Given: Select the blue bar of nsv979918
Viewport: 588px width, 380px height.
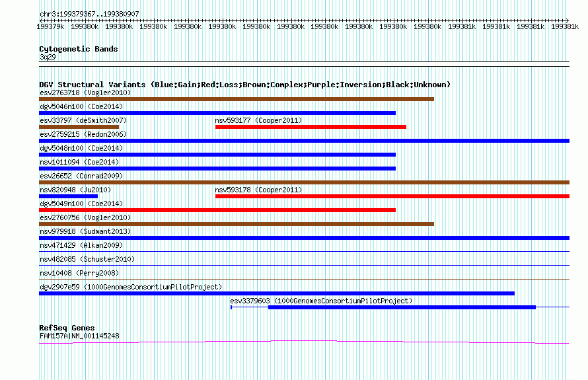Looking at the screenshot, I should [x=304, y=238].
